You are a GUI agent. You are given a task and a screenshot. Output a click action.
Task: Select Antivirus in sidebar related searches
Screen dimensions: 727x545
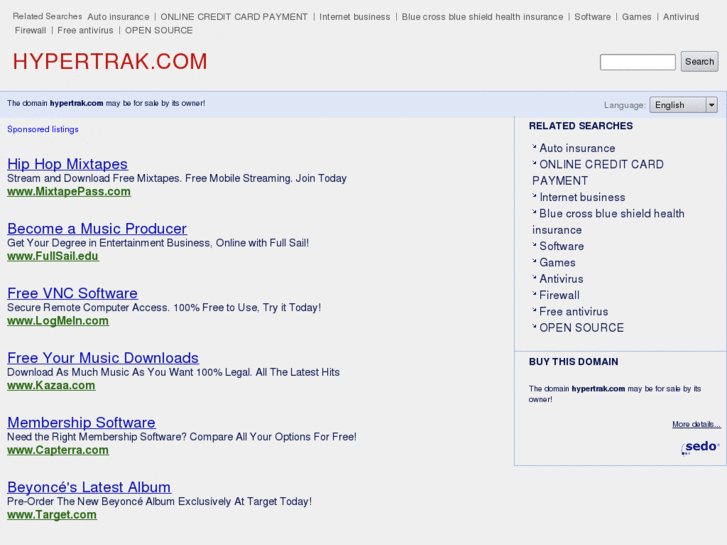pyautogui.click(x=561, y=279)
